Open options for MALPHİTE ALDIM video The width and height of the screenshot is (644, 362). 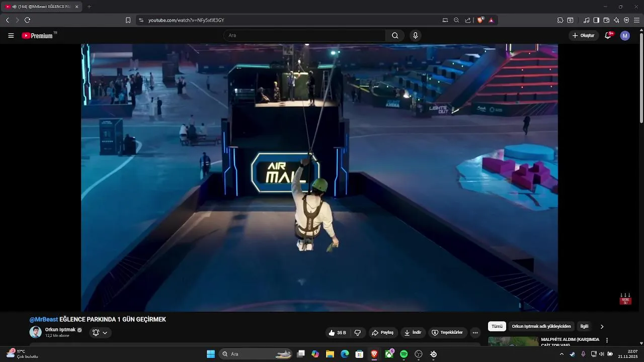click(607, 340)
